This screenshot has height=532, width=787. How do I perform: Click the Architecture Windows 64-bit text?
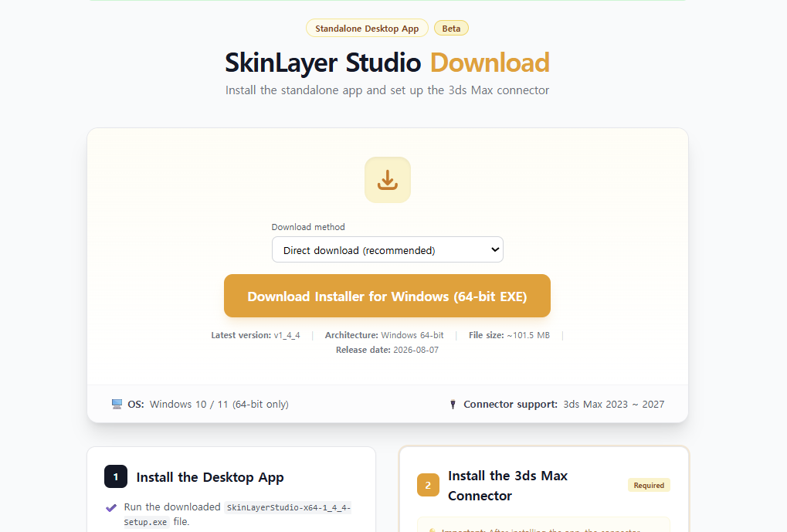(x=384, y=335)
